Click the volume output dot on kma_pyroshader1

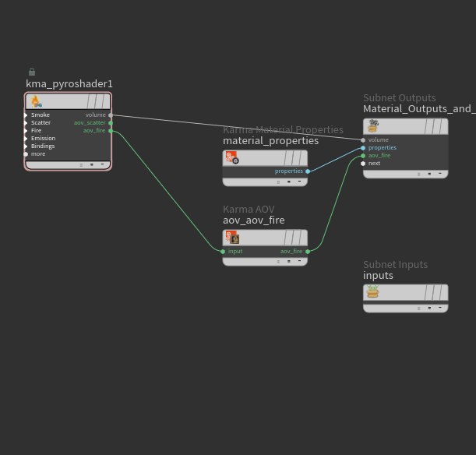(x=111, y=115)
